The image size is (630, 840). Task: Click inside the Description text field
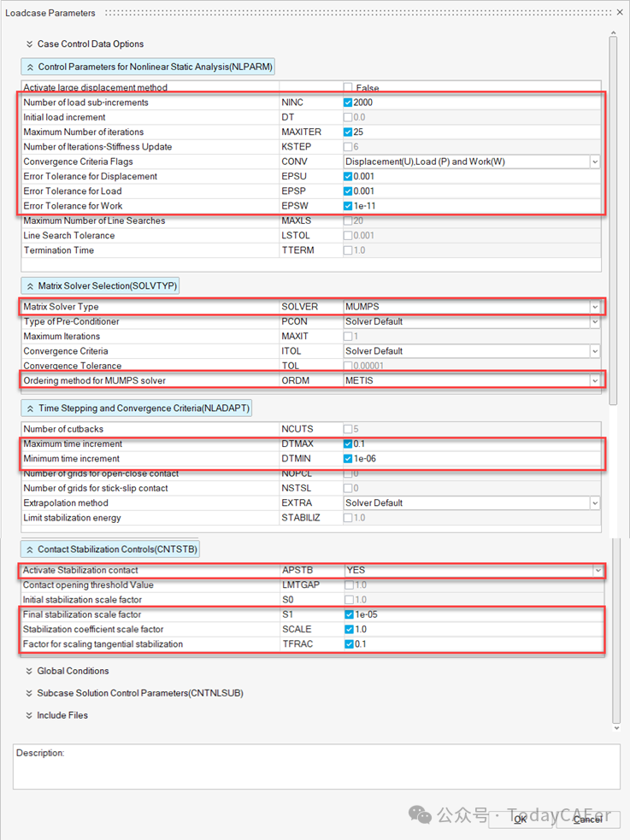(316, 767)
